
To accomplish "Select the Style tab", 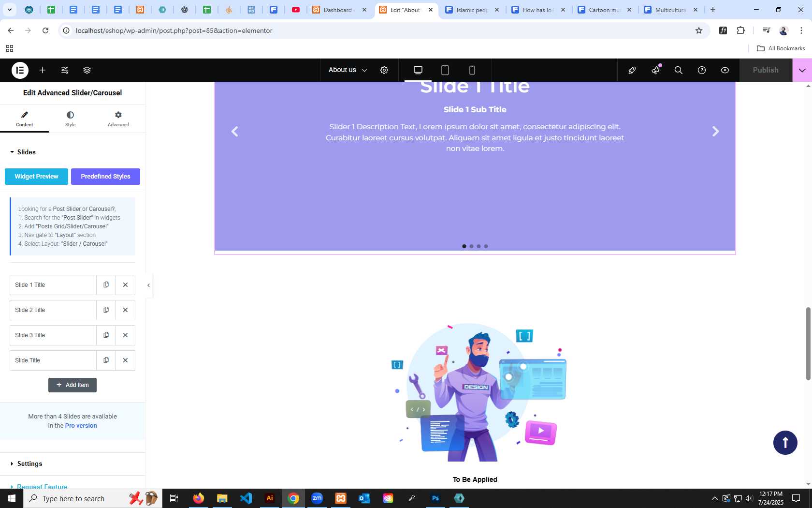I will pos(71,119).
